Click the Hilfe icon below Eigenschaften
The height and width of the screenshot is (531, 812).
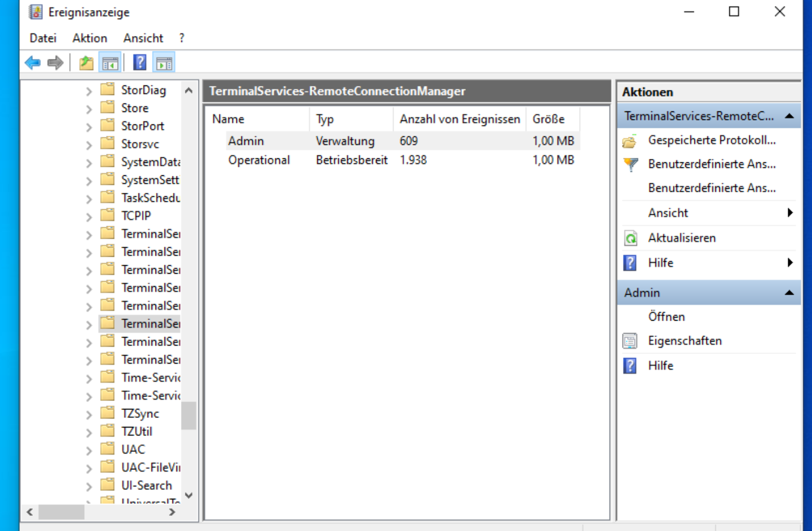(630, 366)
